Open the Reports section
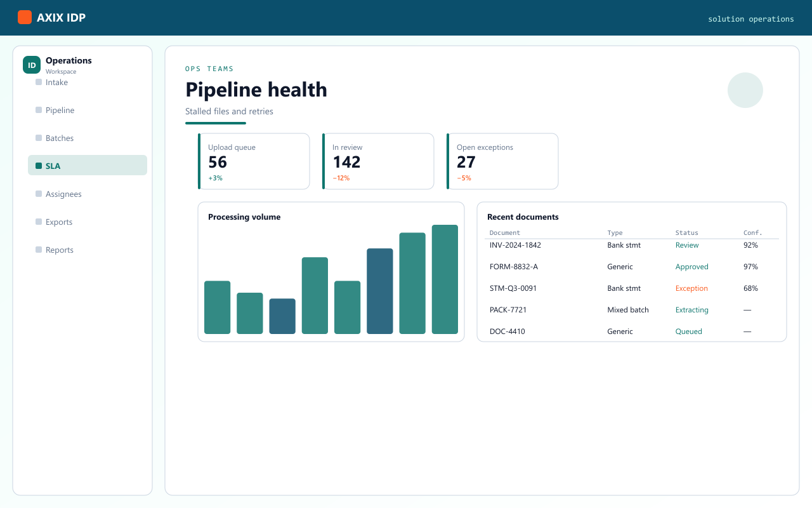This screenshot has height=508, width=812. coord(88,250)
